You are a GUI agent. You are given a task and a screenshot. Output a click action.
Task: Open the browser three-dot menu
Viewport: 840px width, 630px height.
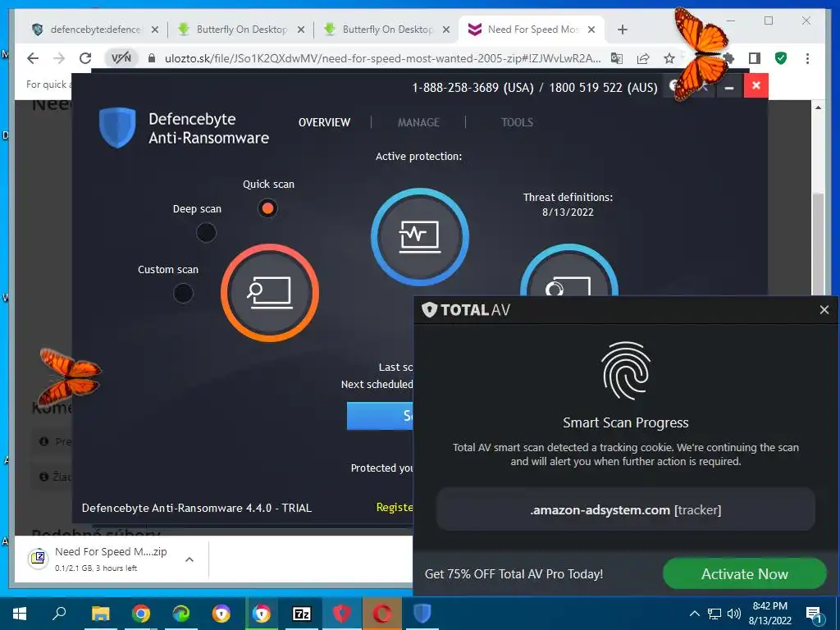807,58
